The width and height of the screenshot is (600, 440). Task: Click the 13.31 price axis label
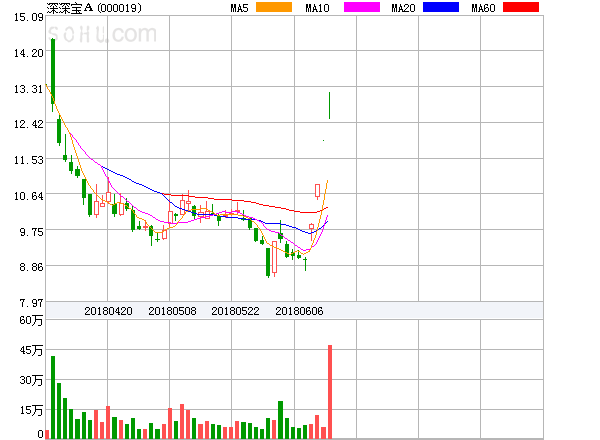pos(29,89)
